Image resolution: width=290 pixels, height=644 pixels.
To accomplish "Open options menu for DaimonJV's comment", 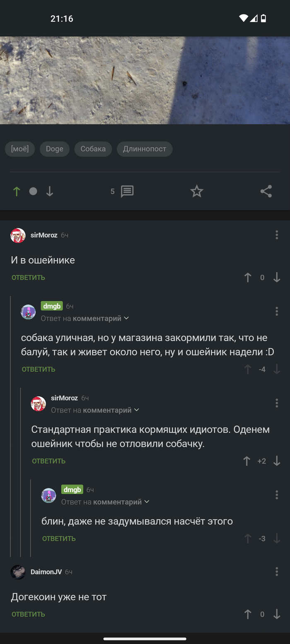I will 277,572.
